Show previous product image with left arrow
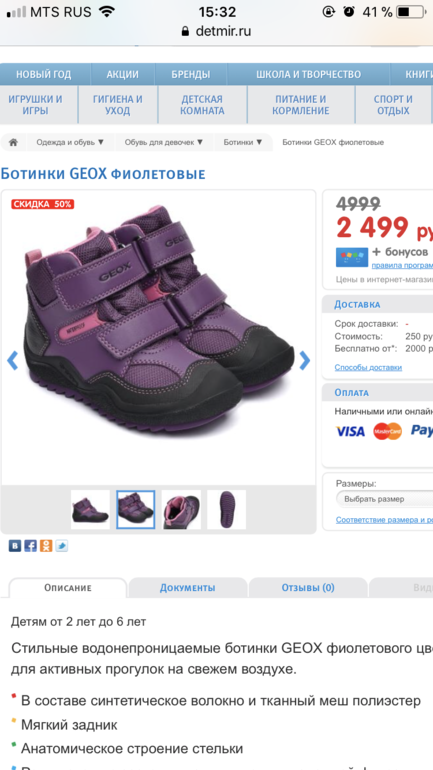The height and width of the screenshot is (770, 433). pos(12,360)
